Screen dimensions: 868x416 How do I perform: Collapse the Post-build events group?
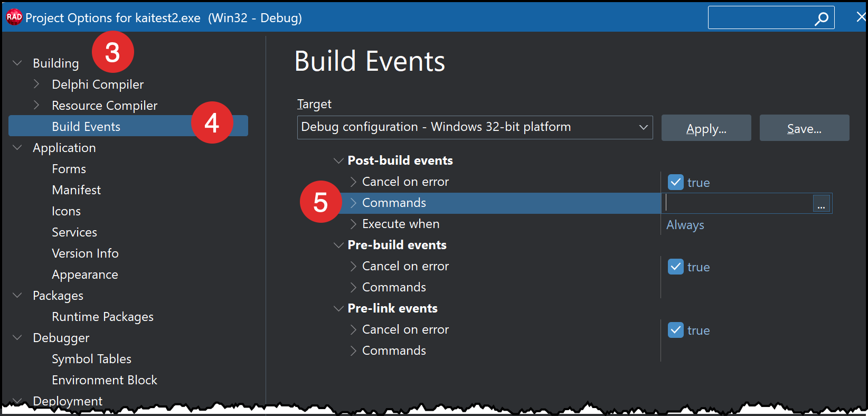(338, 160)
